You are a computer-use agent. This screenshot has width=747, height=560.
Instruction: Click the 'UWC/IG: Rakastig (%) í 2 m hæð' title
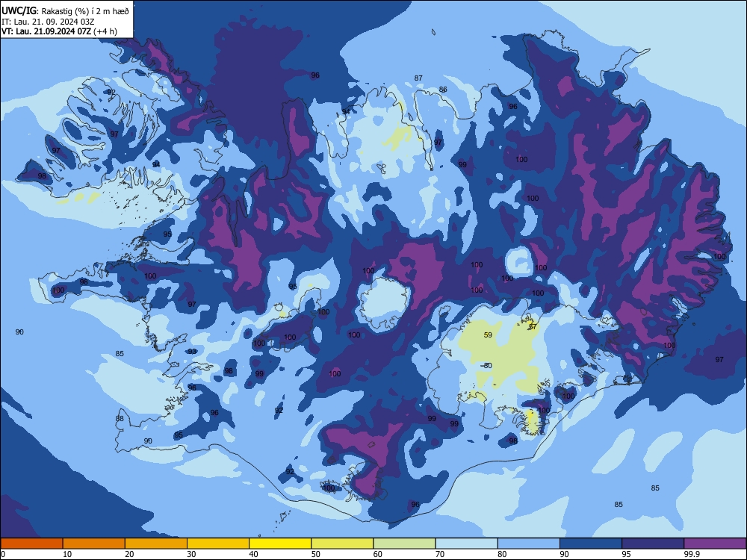click(x=65, y=10)
